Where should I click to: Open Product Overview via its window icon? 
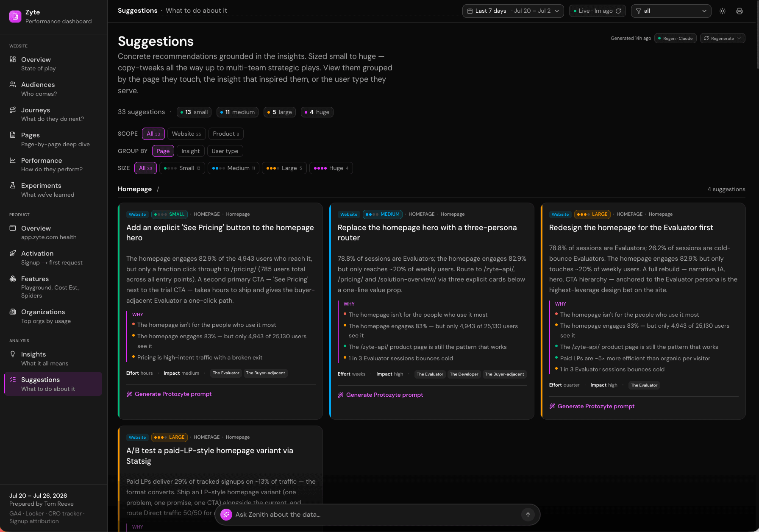click(13, 228)
